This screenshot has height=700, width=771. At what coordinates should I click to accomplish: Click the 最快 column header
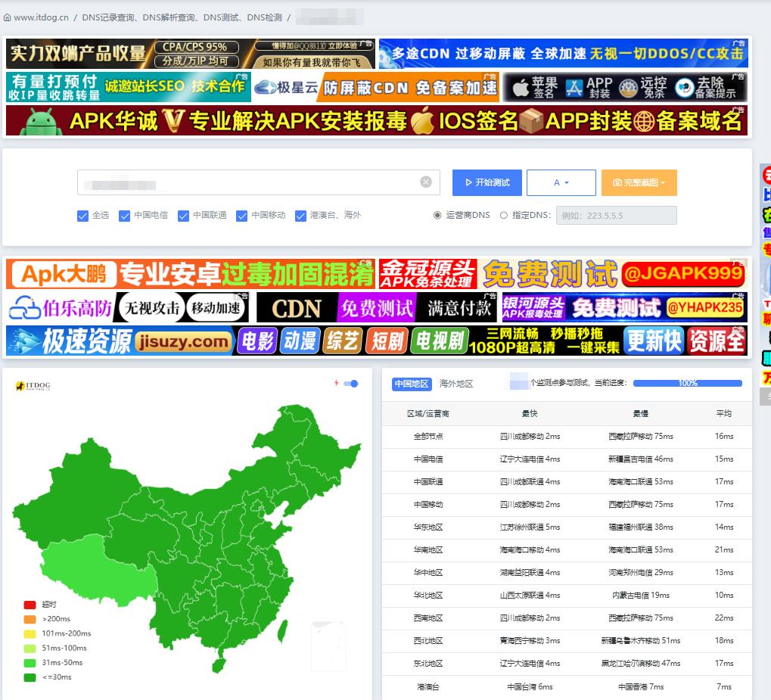pos(530,414)
